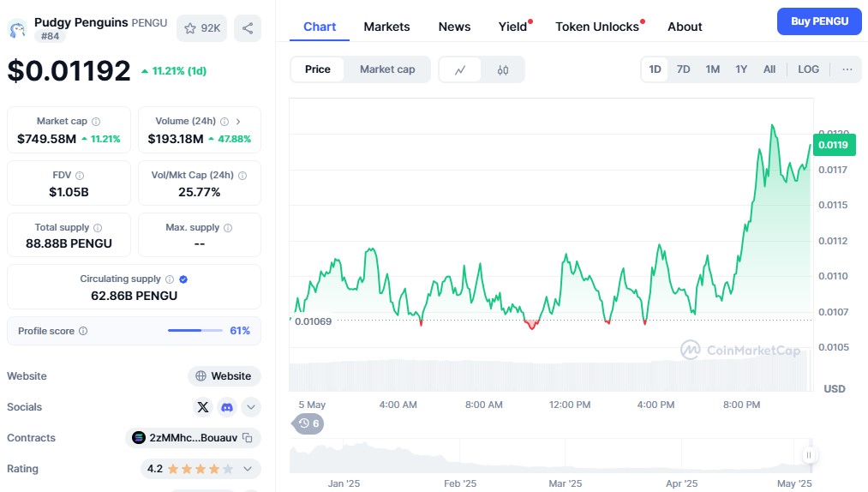The image size is (868, 492).
Task: Toggle the LOG scale option
Action: point(808,69)
